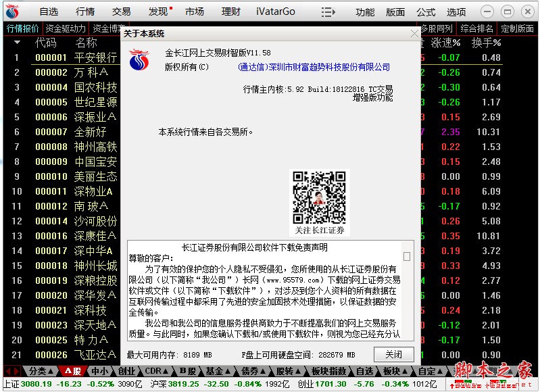Viewport: 540px width, 392px height.
Task: Open the 选项 menu
Action: tap(456, 12)
